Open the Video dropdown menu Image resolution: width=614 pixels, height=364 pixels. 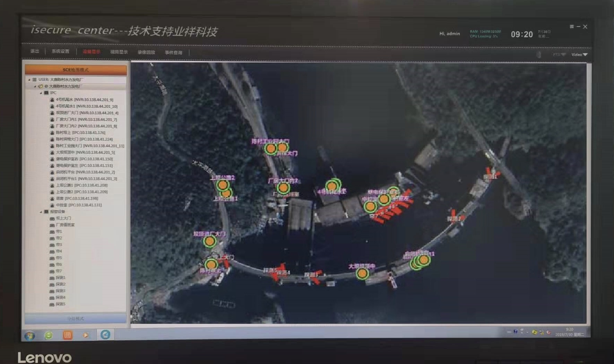click(579, 55)
